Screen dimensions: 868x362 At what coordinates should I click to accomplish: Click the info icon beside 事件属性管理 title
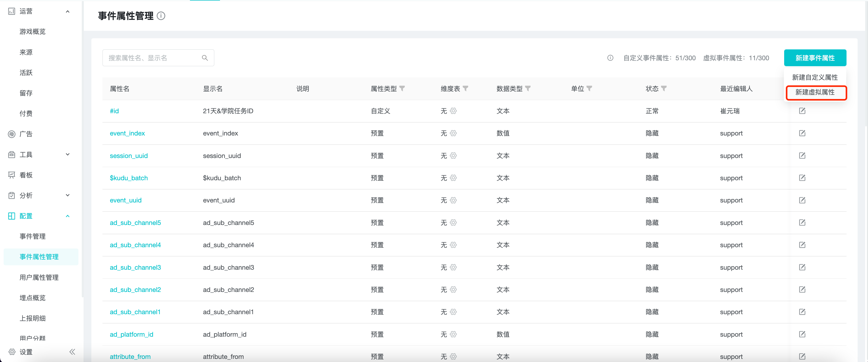pos(161,16)
